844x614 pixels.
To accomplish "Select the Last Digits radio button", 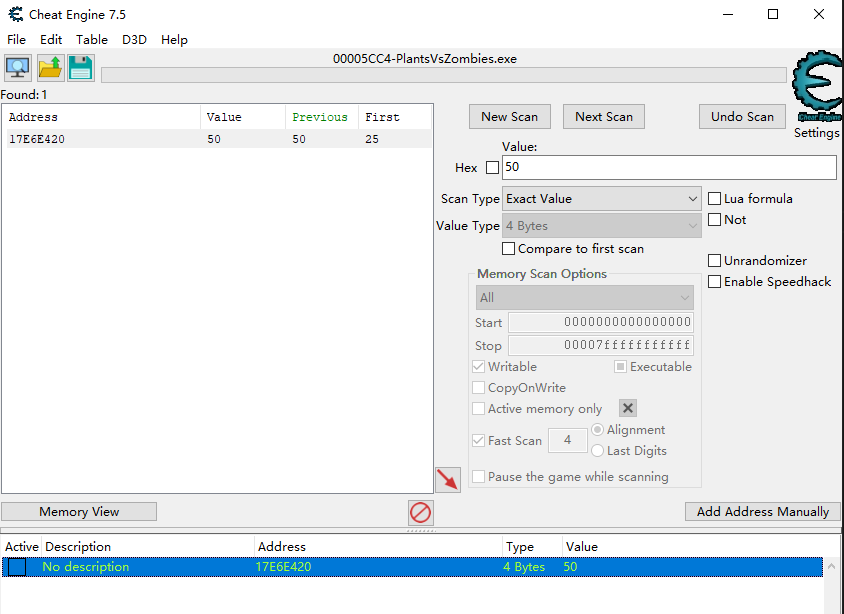I will pyautogui.click(x=597, y=450).
